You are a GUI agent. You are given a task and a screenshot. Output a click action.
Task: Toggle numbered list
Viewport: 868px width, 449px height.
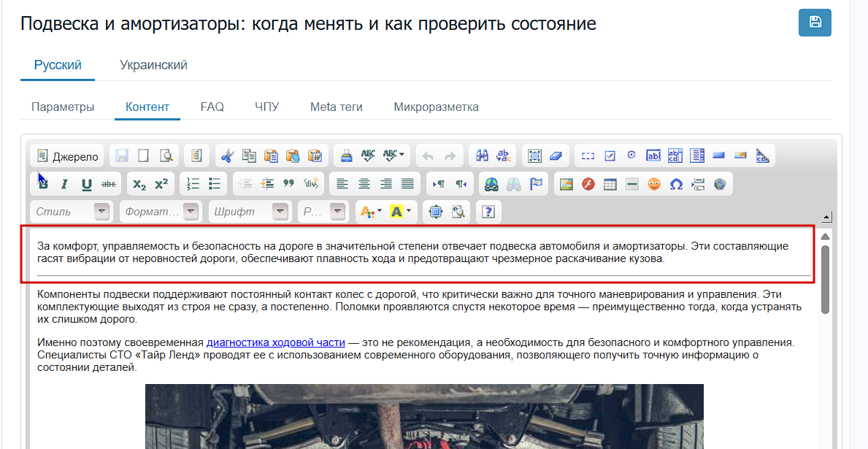coord(193,184)
